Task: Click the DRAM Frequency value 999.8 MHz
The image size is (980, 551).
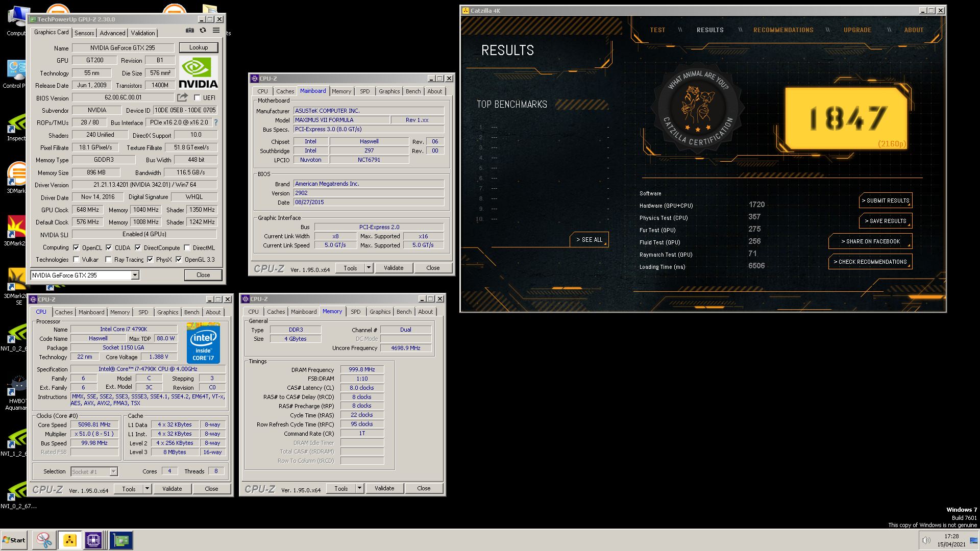Action: point(362,370)
